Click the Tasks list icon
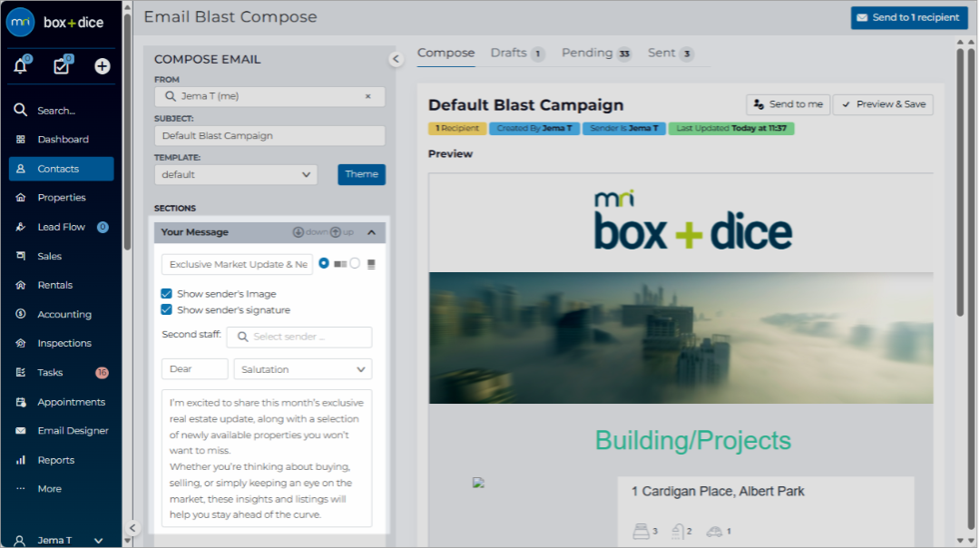Screen dimensions: 980x548 click(x=21, y=372)
